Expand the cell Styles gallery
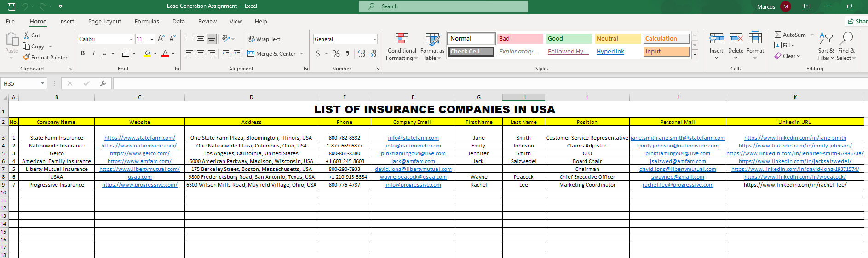The image size is (868, 258). tap(695, 54)
